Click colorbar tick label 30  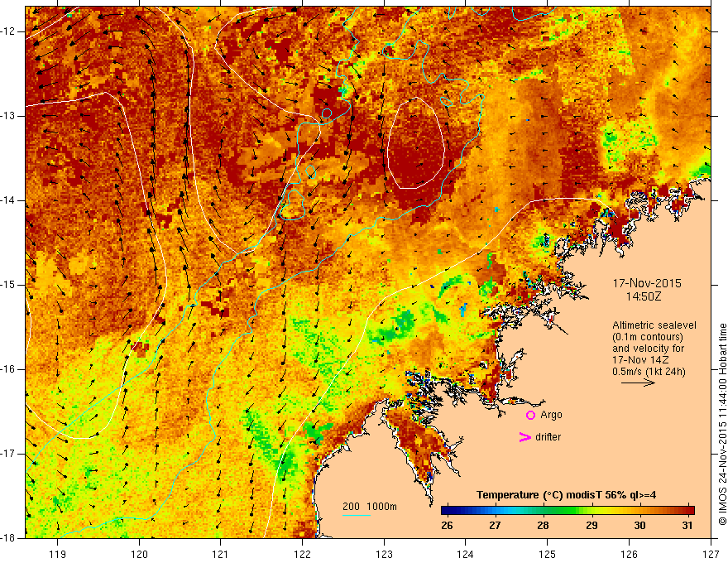639,526
